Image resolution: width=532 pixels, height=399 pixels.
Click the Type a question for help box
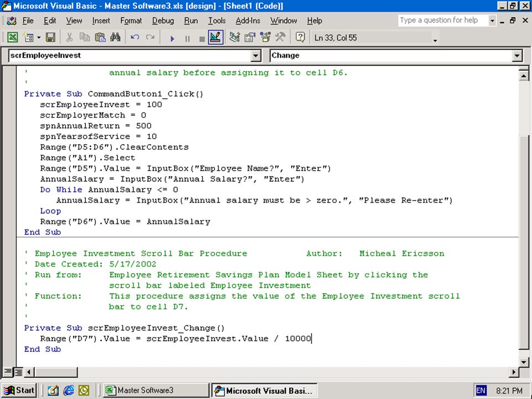tap(443, 21)
